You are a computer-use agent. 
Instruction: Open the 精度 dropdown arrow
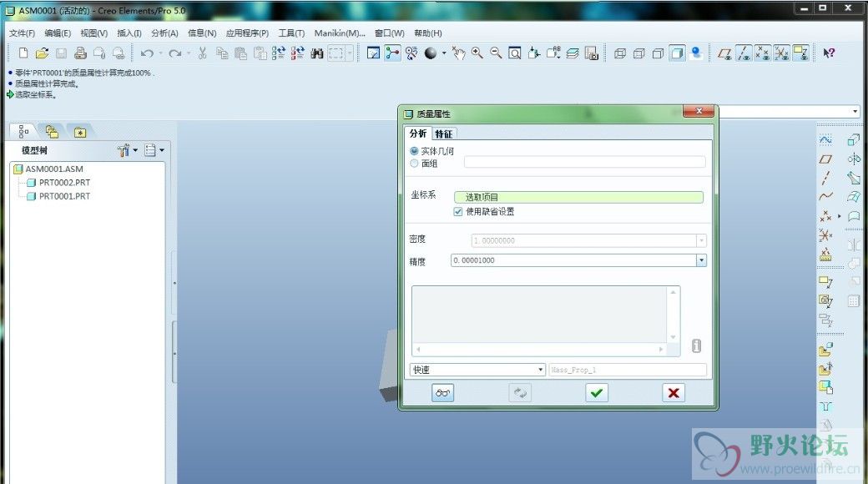click(x=701, y=260)
